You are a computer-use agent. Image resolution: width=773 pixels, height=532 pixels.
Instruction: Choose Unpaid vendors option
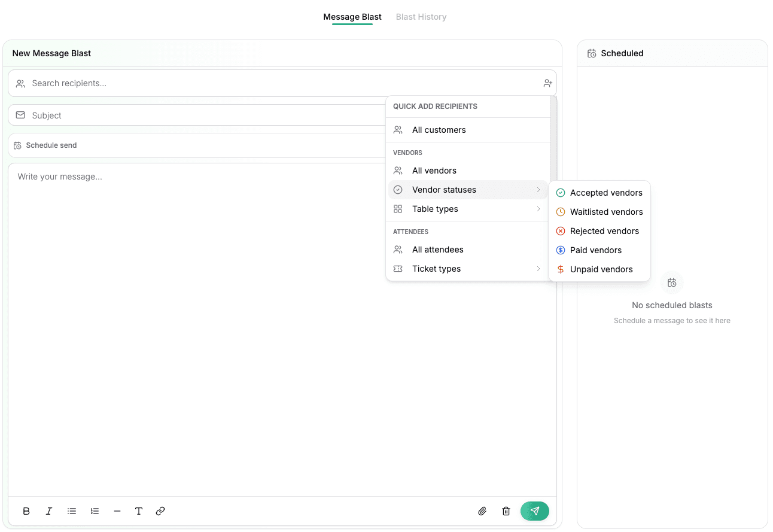(601, 269)
